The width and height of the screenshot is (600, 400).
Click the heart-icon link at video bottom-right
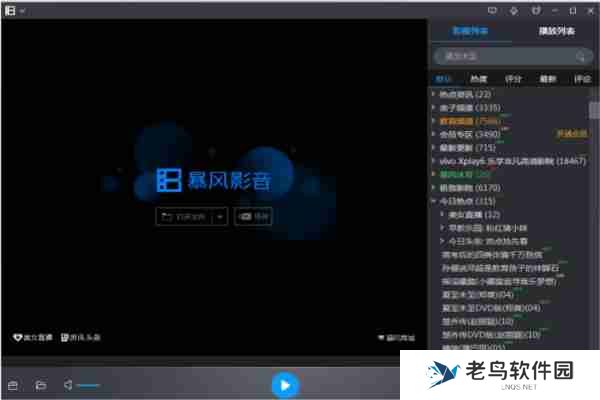[x=396, y=338]
